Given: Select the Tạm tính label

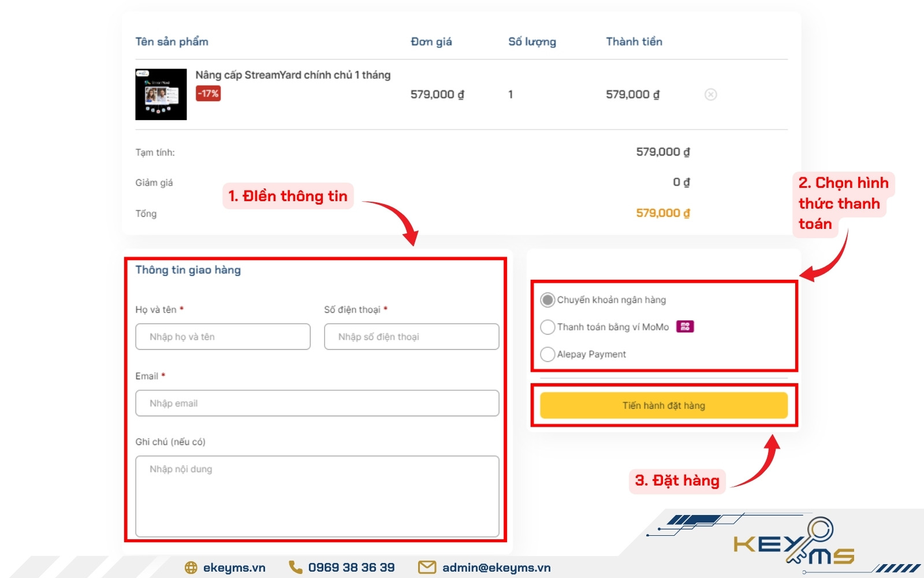Looking at the screenshot, I should tap(155, 153).
